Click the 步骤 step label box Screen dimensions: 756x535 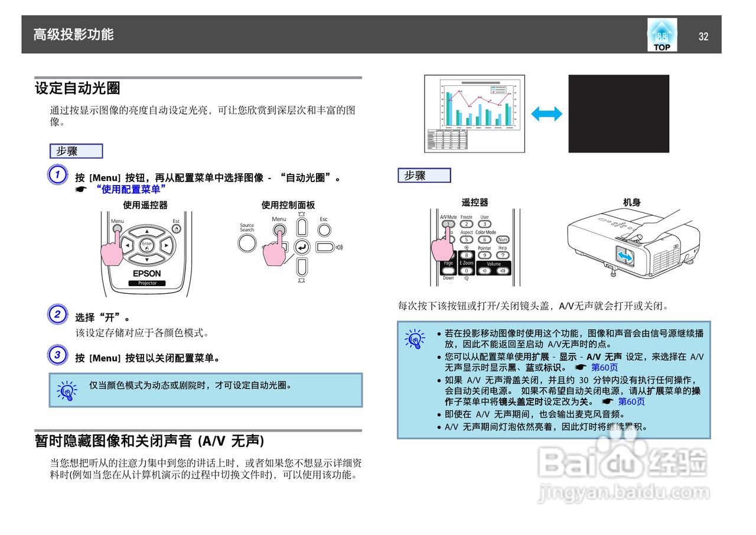pyautogui.click(x=76, y=151)
